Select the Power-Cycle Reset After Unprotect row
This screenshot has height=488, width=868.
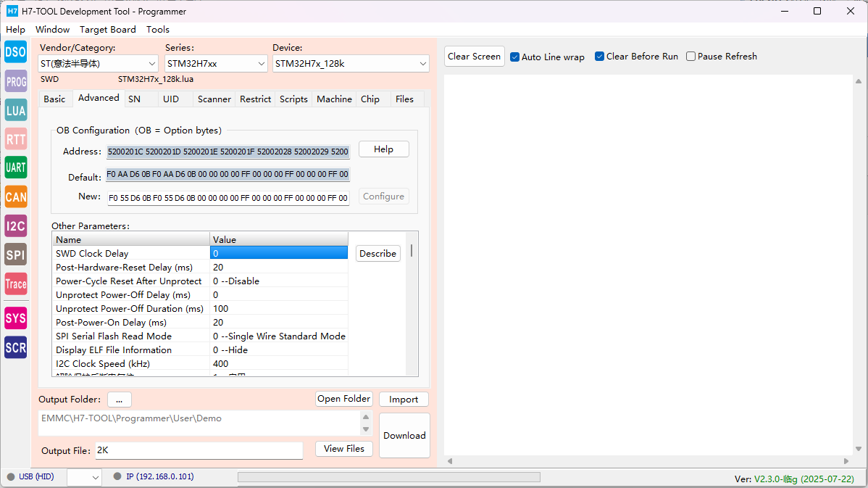click(x=201, y=281)
